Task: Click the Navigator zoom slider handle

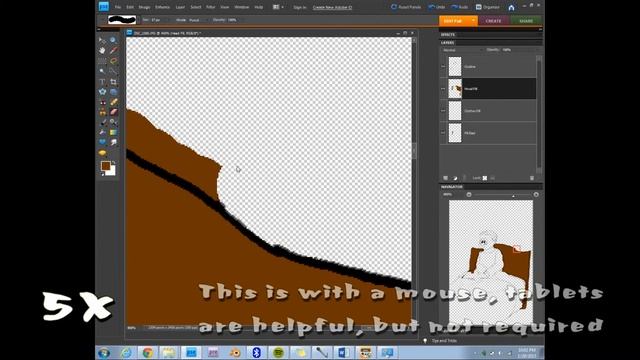Action: [x=513, y=196]
